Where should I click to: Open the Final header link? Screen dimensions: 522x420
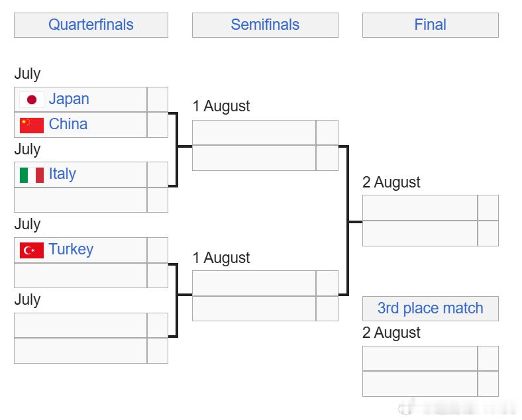[430, 25]
